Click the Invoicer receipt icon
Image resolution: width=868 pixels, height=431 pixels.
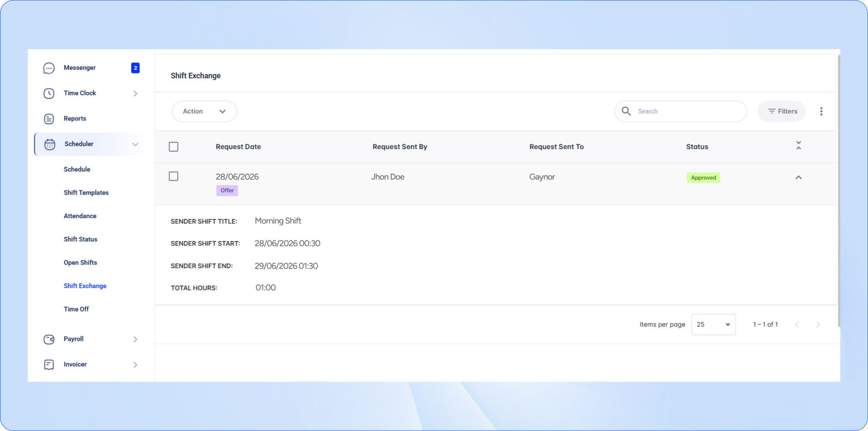click(49, 364)
